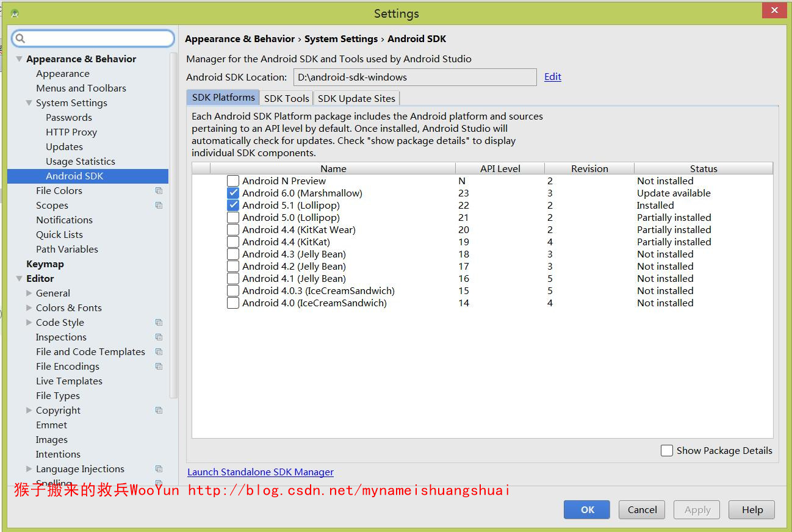Collapse the Appearance & Behavior section

point(19,59)
